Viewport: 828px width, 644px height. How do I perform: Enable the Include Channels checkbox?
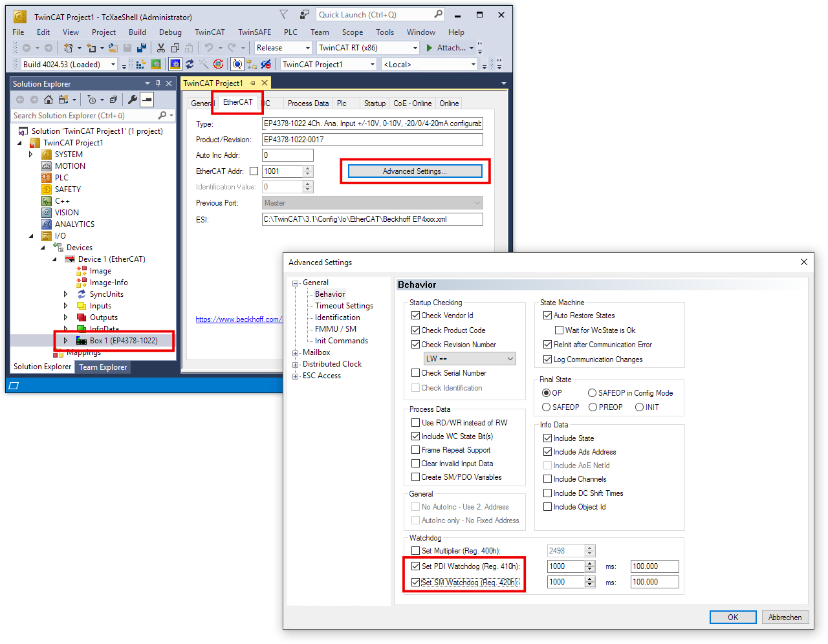[548, 479]
